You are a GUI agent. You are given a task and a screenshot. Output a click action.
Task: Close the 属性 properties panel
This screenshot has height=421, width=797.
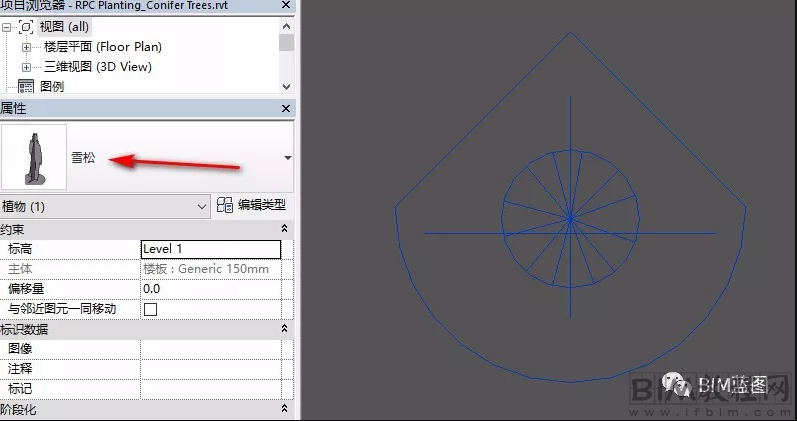(x=287, y=108)
